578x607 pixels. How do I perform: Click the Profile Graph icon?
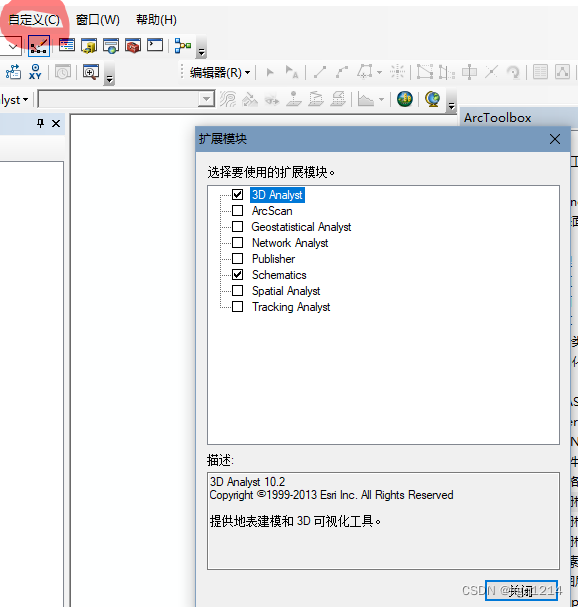[x=365, y=99]
